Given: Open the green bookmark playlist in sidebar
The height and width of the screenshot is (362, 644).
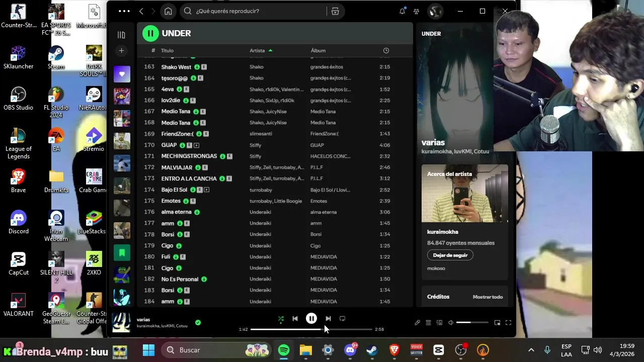Looking at the screenshot, I should 122,252.
